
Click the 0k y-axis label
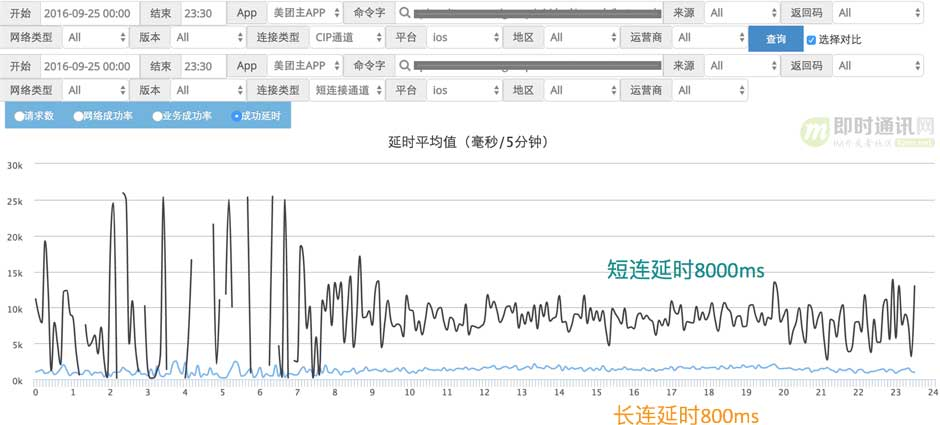(x=16, y=381)
